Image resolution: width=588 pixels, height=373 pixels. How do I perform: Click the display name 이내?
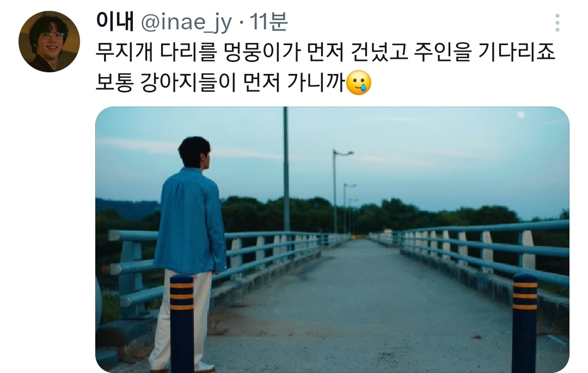point(115,21)
